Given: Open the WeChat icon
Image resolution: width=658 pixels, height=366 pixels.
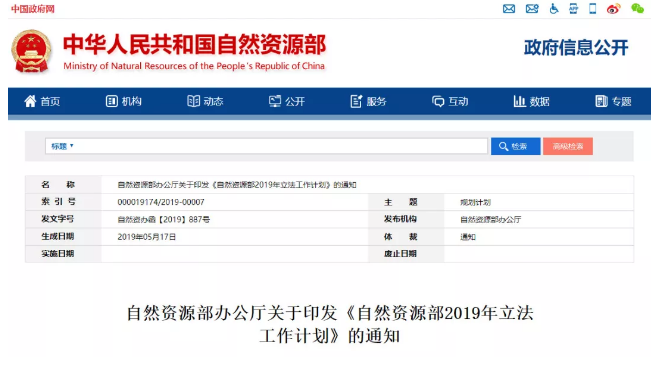Looking at the screenshot, I should pos(637,8).
